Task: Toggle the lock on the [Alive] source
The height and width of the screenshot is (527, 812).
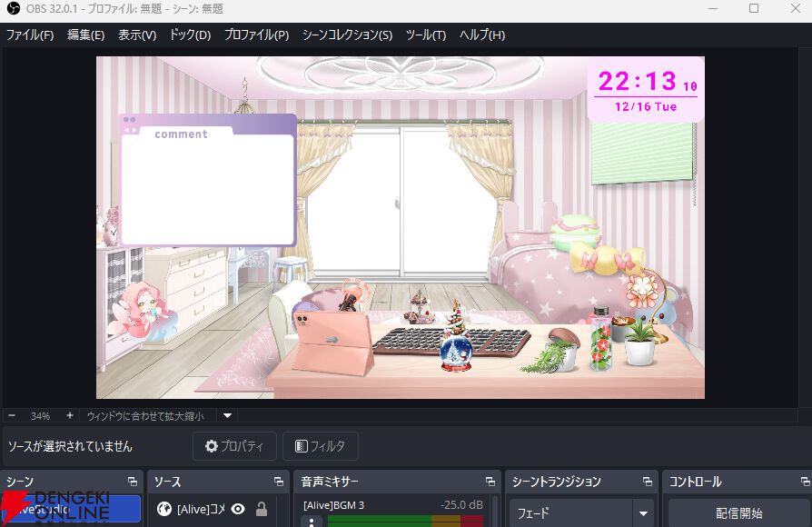Action: tap(262, 509)
